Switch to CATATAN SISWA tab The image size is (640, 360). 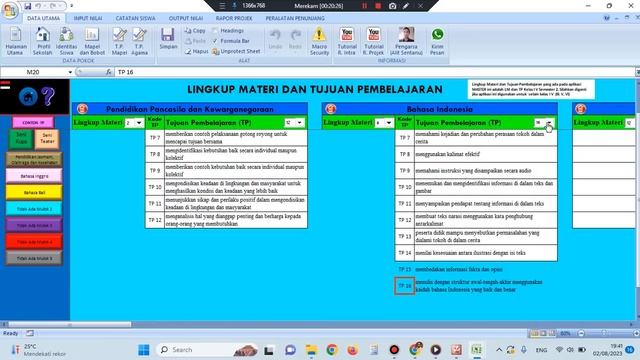tap(135, 18)
